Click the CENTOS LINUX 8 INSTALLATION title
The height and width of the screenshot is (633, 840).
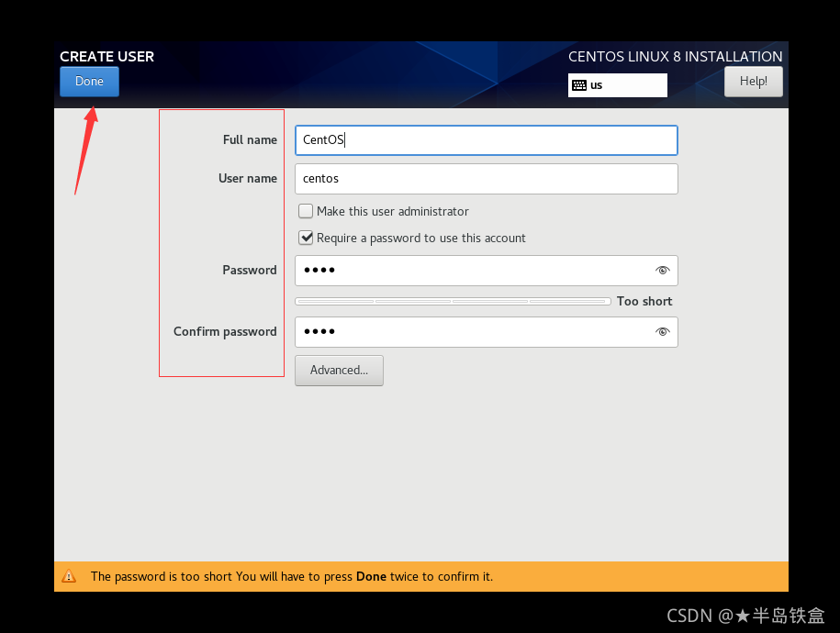click(675, 56)
